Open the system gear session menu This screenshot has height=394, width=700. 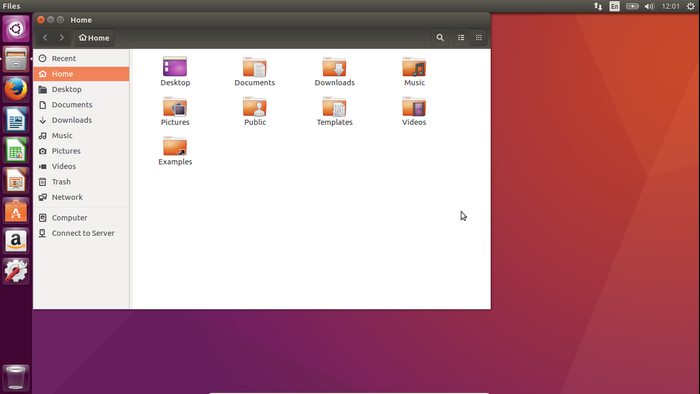click(x=691, y=6)
